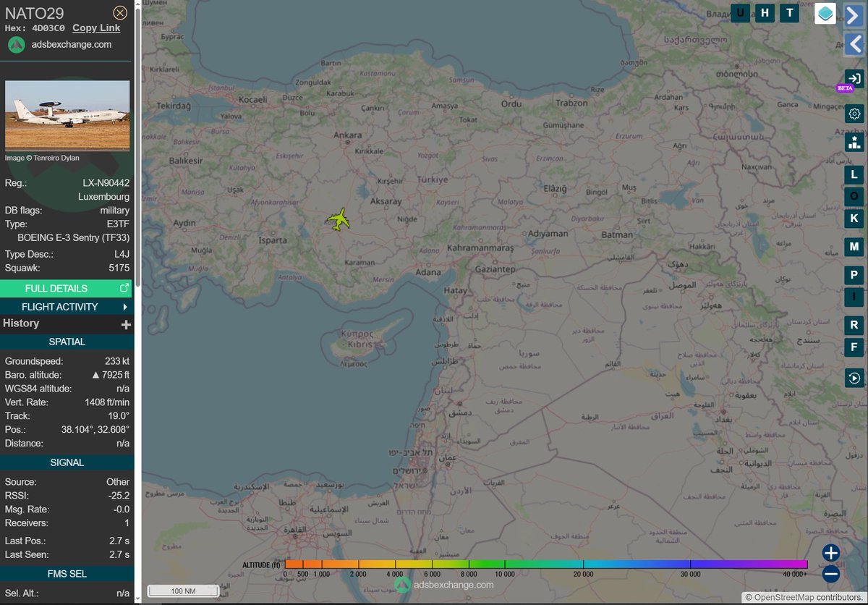This screenshot has height=605, width=868.
Task: Toggle the F follow button
Action: click(854, 348)
